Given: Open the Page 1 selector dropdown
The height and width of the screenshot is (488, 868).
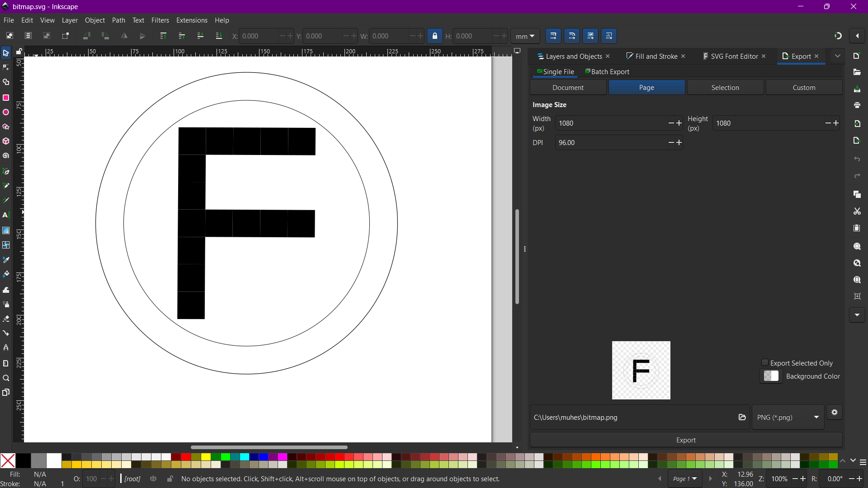Looking at the screenshot, I should tap(685, 479).
